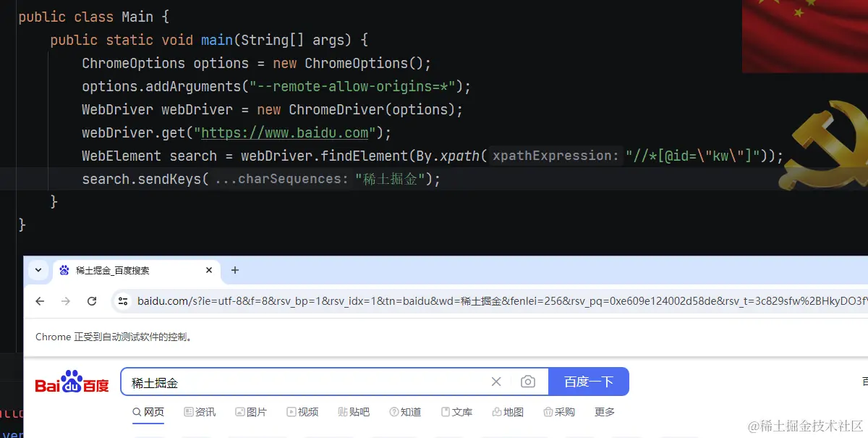
Task: Focus the Chrome address bar URL
Action: pyautogui.click(x=501, y=301)
